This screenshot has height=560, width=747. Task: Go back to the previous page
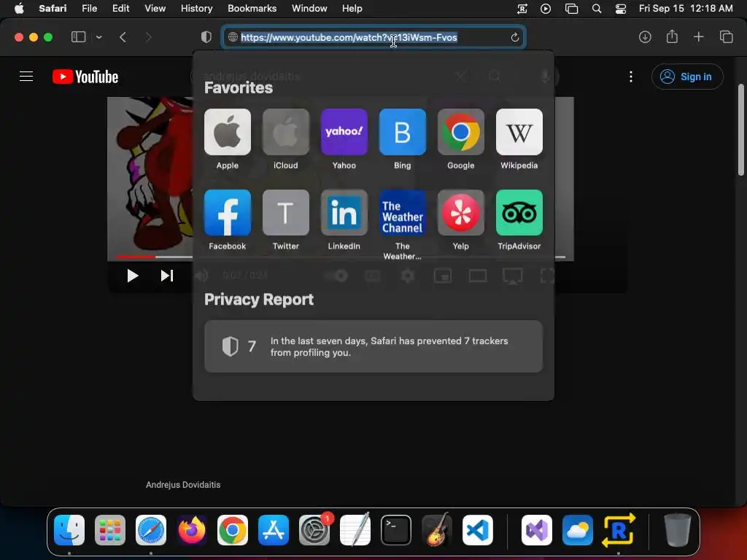pyautogui.click(x=123, y=37)
